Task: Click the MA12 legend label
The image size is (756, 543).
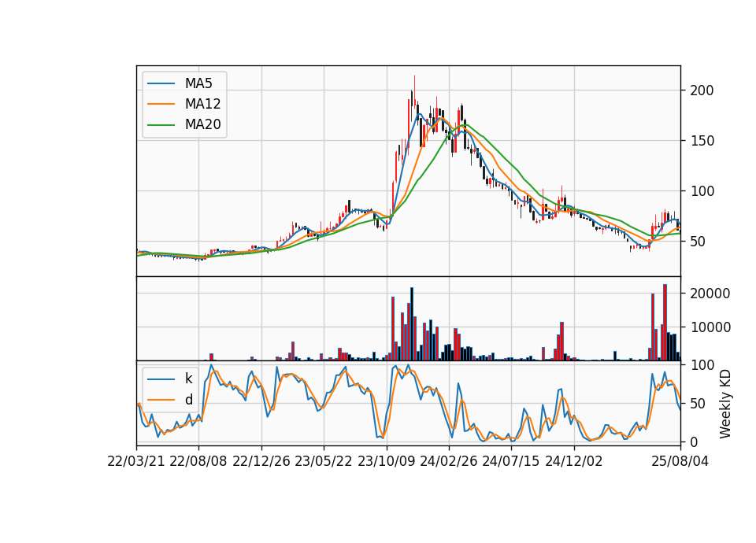Action: 202,104
